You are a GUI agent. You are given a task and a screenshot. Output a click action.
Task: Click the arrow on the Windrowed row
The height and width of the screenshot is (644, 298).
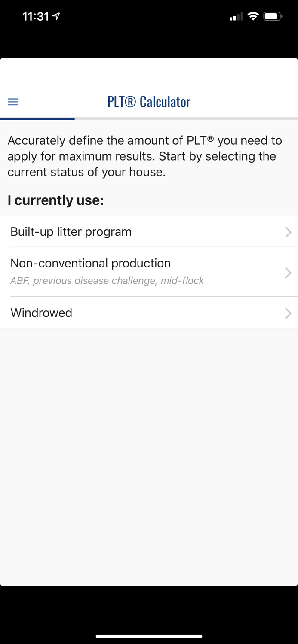pos(288,313)
